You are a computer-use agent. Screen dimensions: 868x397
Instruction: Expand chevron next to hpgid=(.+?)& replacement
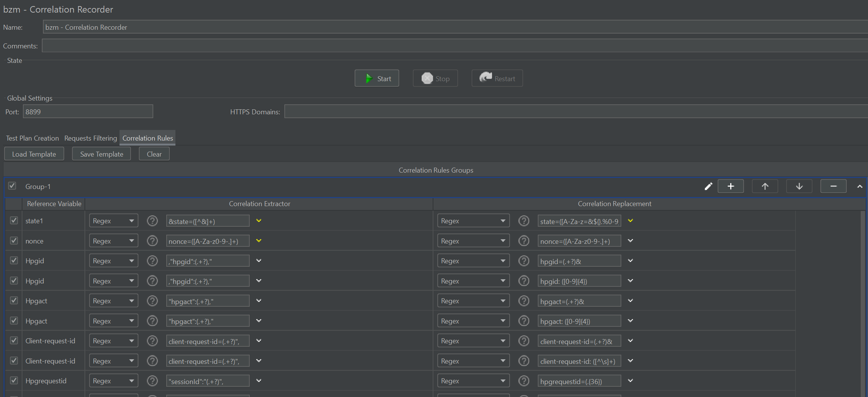coord(631,261)
